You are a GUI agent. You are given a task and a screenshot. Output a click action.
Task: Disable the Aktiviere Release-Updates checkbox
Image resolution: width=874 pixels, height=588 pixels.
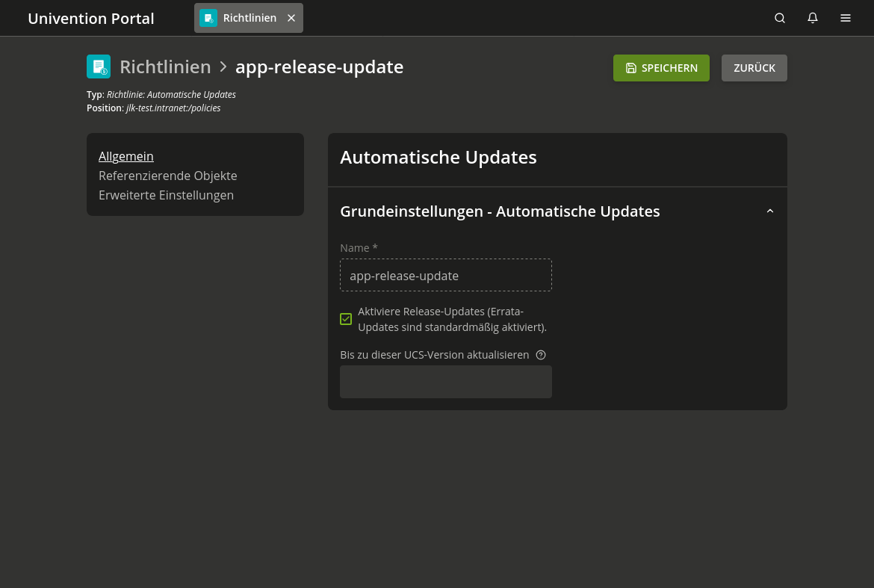click(x=346, y=319)
